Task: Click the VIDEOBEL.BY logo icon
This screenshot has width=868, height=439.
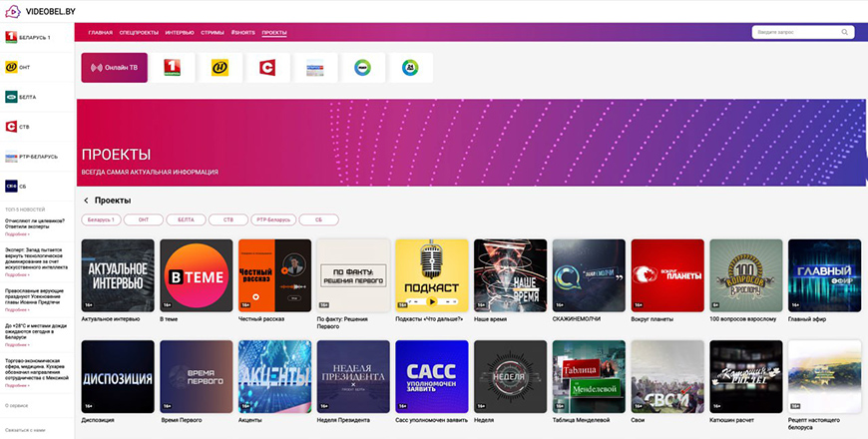Action: pos(12,11)
